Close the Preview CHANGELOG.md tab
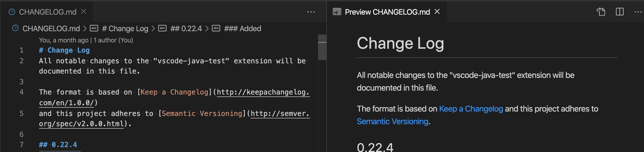Screen dimensions: 644x152 437,12
